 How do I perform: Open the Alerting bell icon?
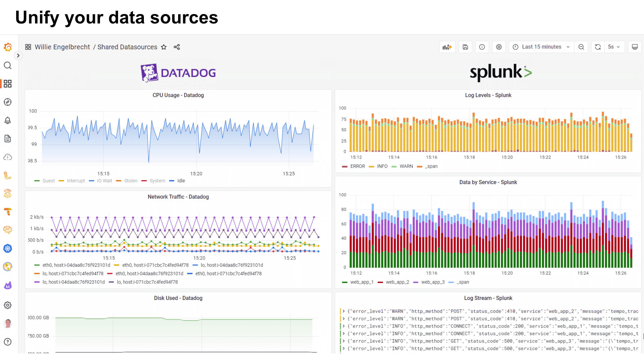point(8,121)
